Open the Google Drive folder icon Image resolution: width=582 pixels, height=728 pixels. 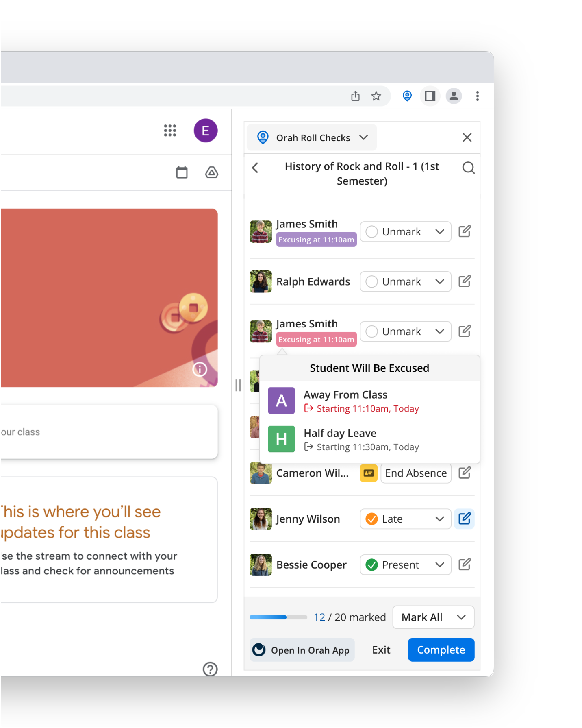click(x=211, y=172)
